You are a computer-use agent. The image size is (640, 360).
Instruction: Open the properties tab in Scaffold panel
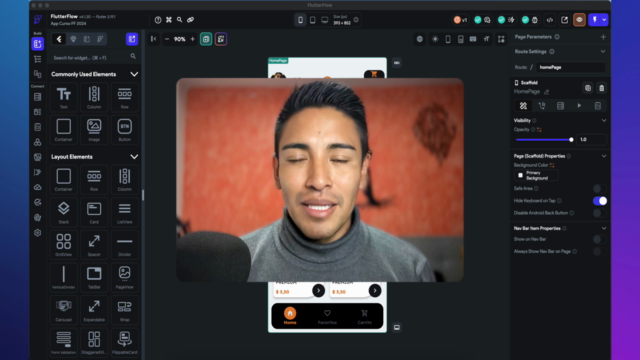(523, 106)
